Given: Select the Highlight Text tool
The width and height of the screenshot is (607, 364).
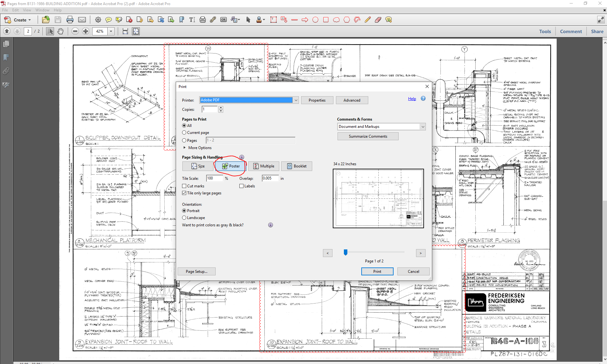Looking at the screenshot, I should (x=119, y=20).
